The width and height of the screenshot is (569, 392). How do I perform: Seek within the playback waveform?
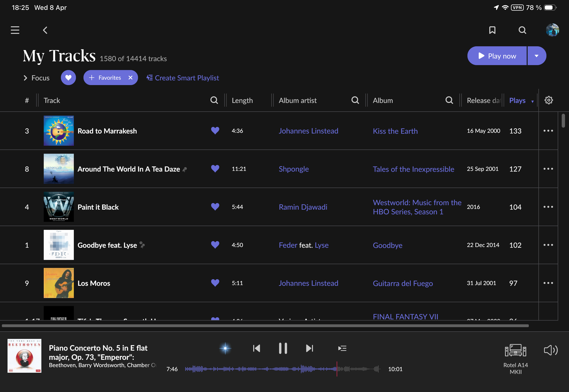[283, 369]
